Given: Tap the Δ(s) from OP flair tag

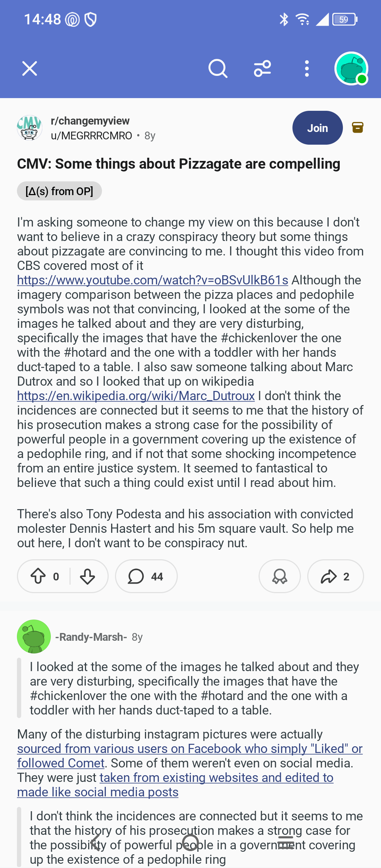Looking at the screenshot, I should [x=59, y=191].
